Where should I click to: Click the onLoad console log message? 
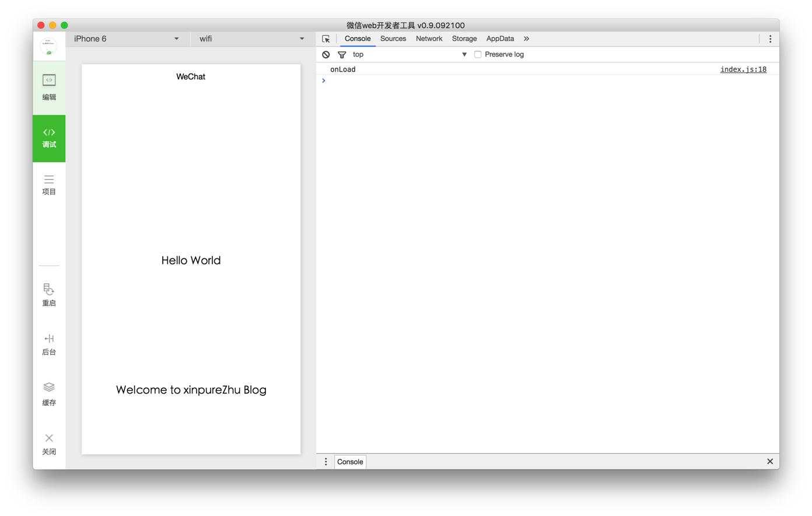pyautogui.click(x=343, y=69)
